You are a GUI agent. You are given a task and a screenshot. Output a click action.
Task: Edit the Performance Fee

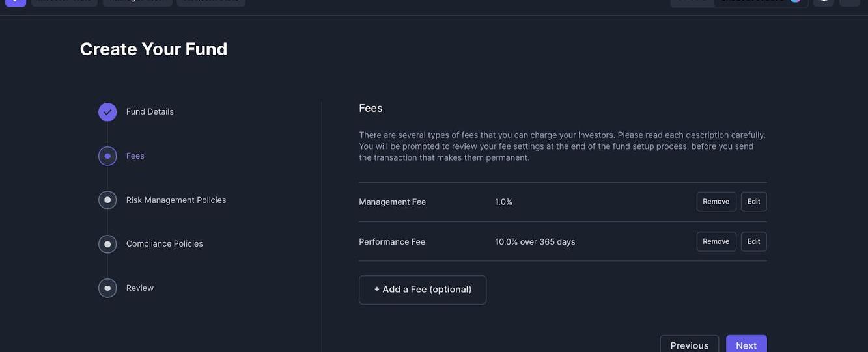coord(754,241)
